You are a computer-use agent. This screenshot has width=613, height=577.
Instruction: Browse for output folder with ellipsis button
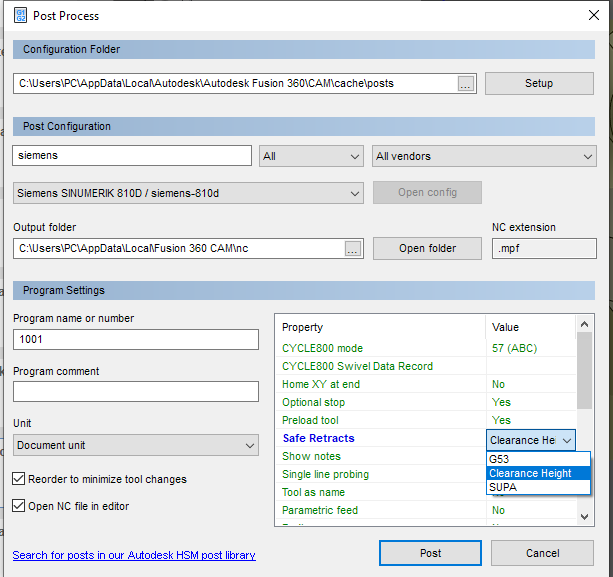click(353, 248)
